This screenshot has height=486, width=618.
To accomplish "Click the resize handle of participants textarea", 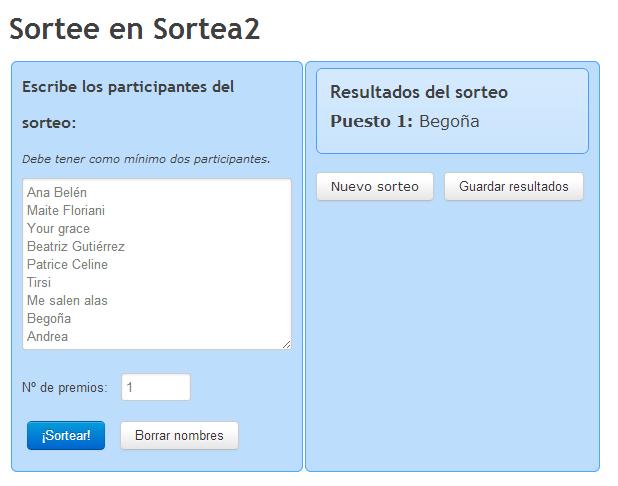I will tap(287, 344).
